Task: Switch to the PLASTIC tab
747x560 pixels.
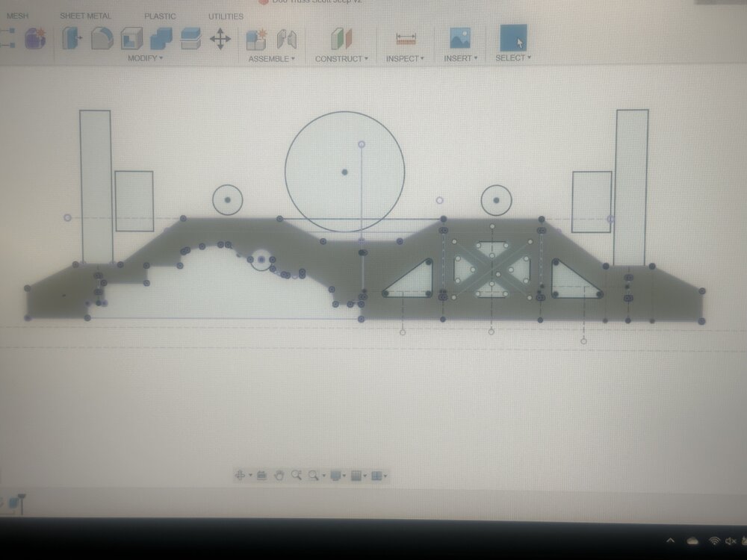Action: coord(160,16)
